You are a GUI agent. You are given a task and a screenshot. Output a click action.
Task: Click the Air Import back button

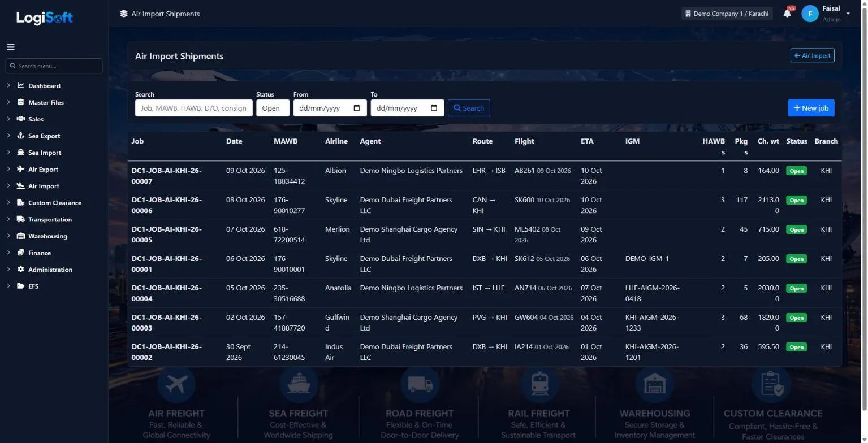tap(812, 55)
